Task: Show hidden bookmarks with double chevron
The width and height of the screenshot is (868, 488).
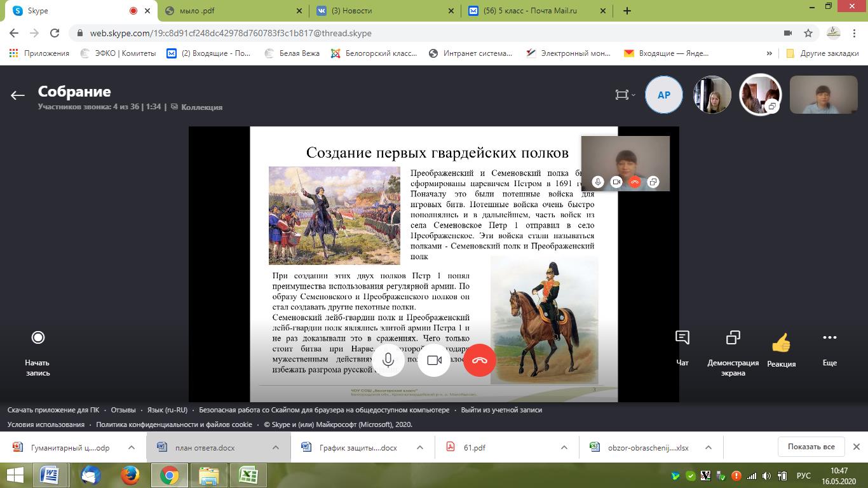Action: click(x=770, y=53)
